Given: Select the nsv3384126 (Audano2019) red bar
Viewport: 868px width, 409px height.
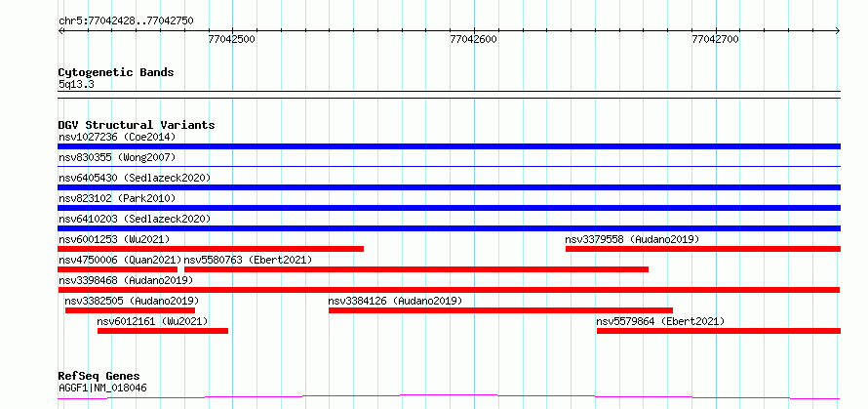Looking at the screenshot, I should pos(500,310).
